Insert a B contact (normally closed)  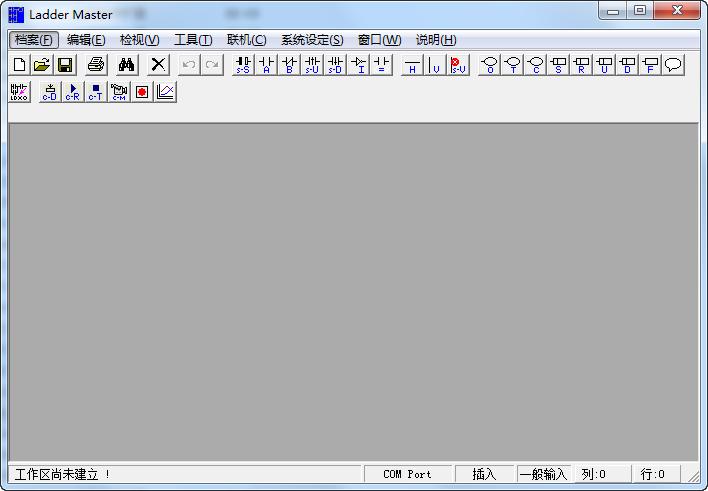pyautogui.click(x=289, y=65)
